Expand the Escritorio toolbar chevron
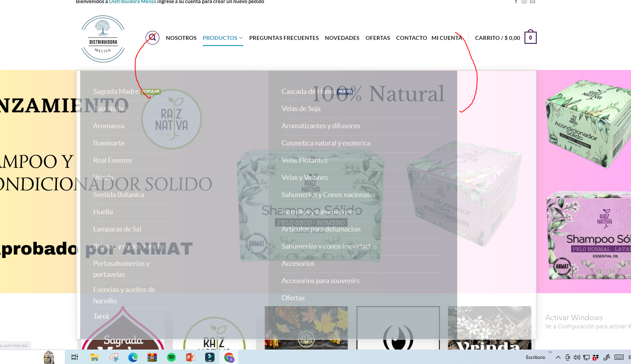This screenshot has width=631, height=364. 550,352
